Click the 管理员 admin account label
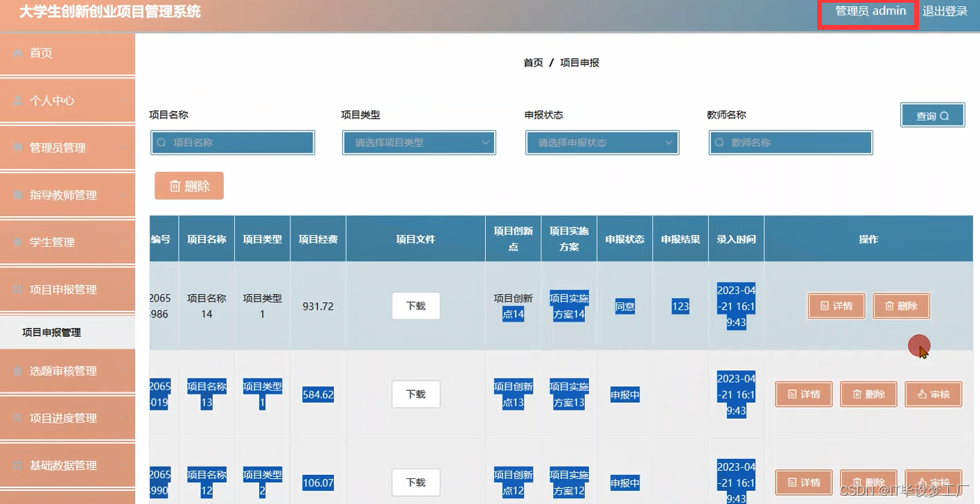 868,11
